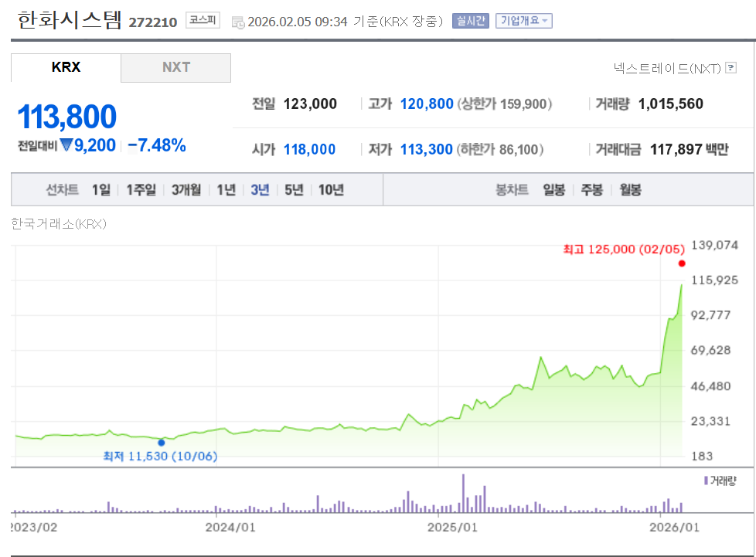The height and width of the screenshot is (557, 756).
Task: Click the price change value 9,200
Action: pos(95,145)
